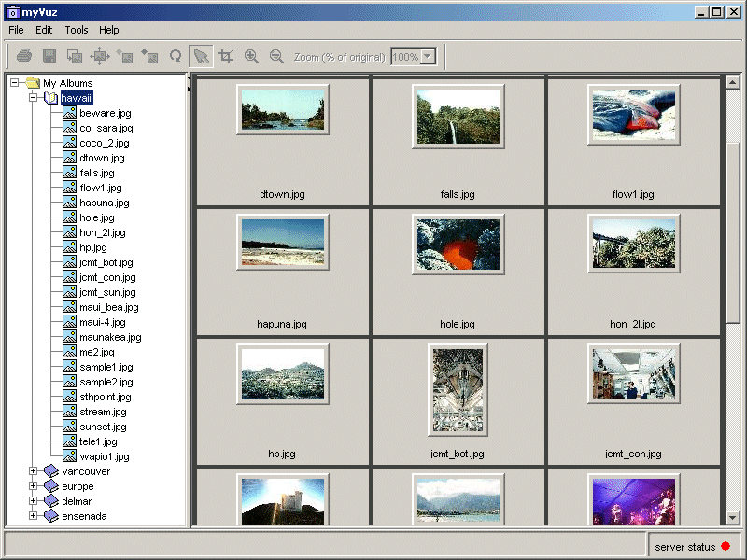Click the image icon beside stream.jpg
The image size is (747, 560).
tap(69, 412)
